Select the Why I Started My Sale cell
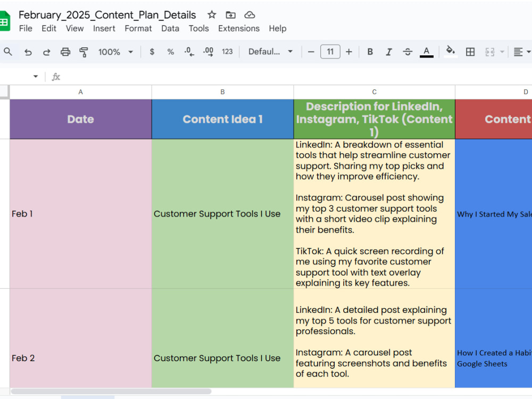 pyautogui.click(x=494, y=214)
